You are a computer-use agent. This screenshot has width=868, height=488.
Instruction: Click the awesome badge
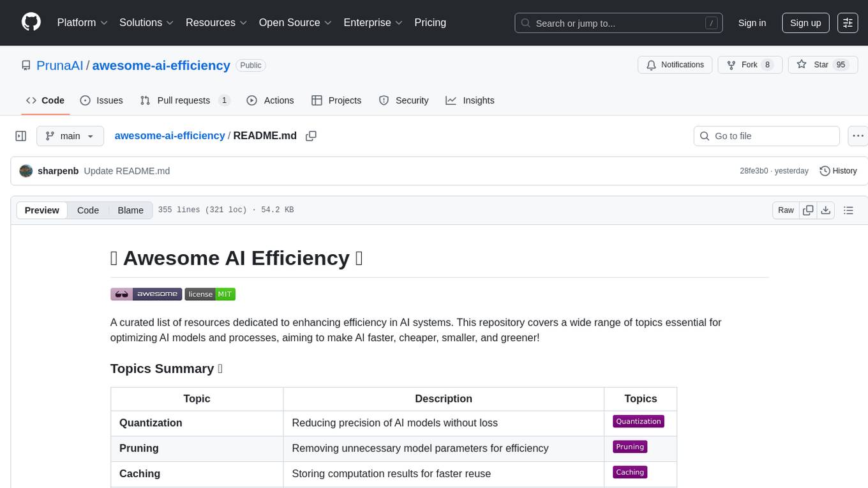click(146, 294)
